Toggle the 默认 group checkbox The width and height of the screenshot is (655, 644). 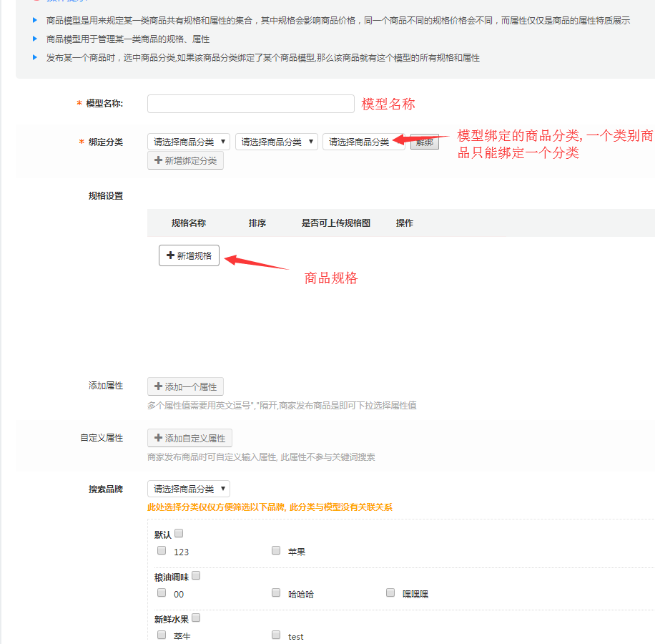coord(179,533)
